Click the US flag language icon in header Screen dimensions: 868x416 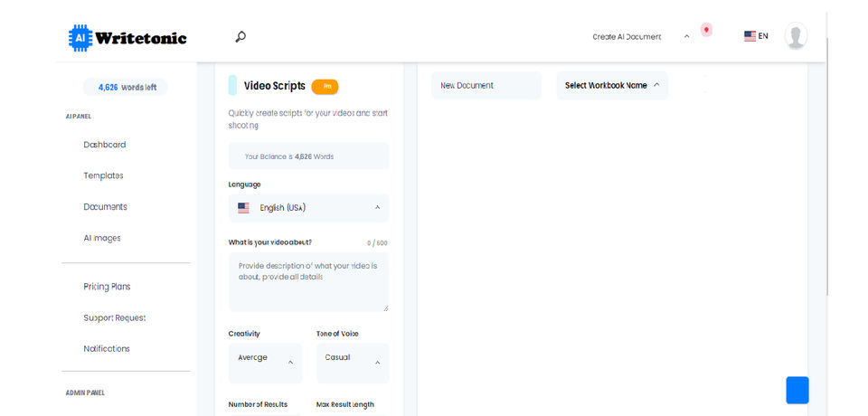click(x=750, y=36)
